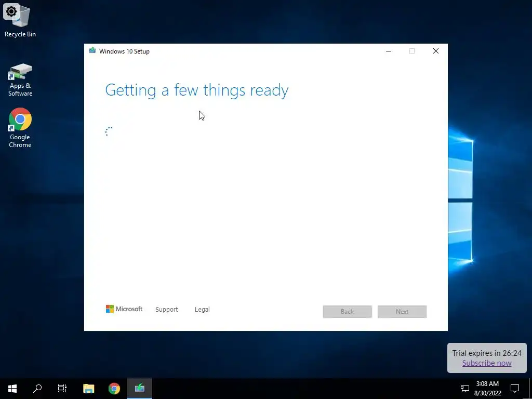Viewport: 532px width, 399px height.
Task: Open the Legal link in Setup
Action: click(202, 310)
